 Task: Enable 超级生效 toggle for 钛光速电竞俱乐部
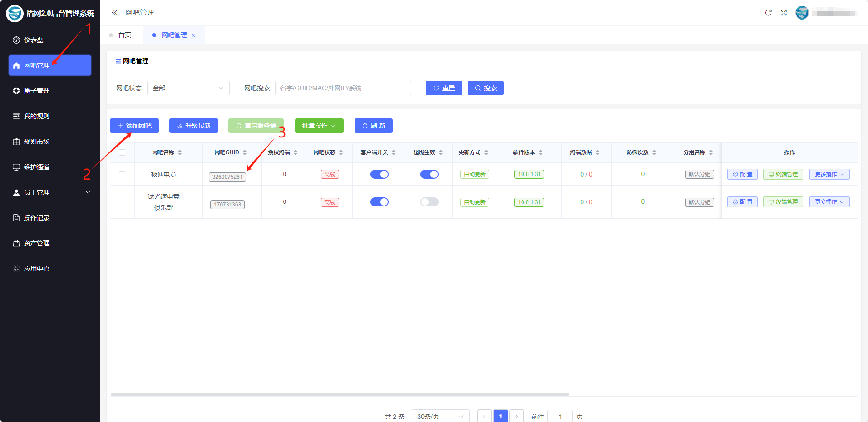coord(429,202)
